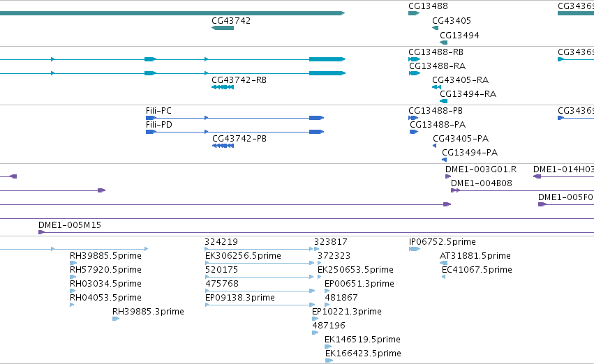Click the Fili-PC protein label

[158, 110]
